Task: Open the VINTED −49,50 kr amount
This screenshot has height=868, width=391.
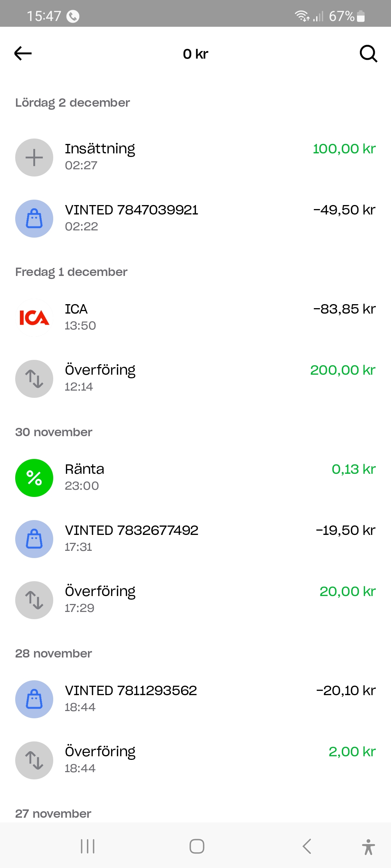Action: [x=344, y=210]
